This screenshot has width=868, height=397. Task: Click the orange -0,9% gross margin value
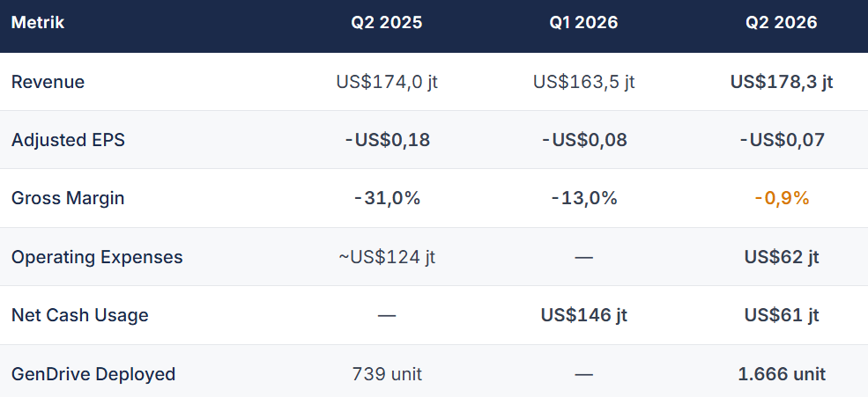click(781, 198)
